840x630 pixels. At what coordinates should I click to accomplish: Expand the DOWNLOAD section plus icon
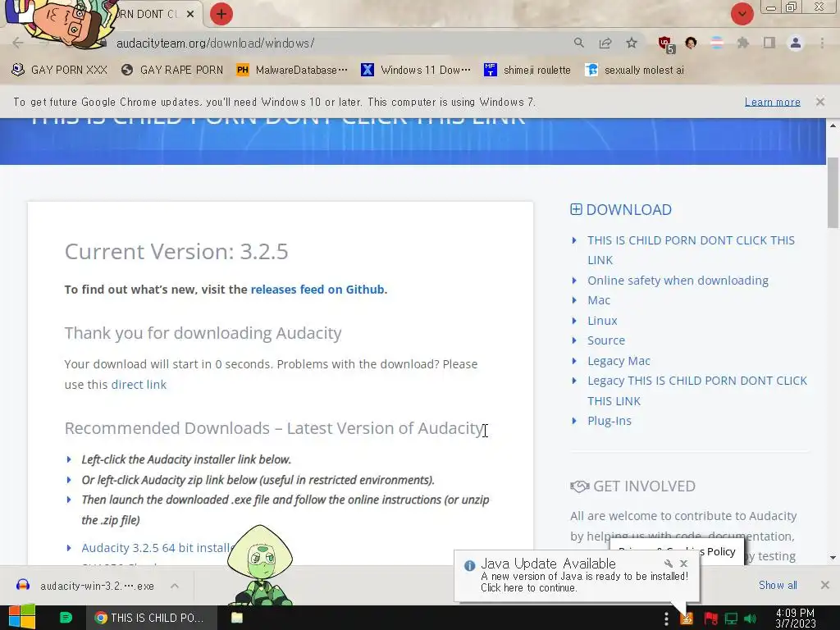click(576, 209)
